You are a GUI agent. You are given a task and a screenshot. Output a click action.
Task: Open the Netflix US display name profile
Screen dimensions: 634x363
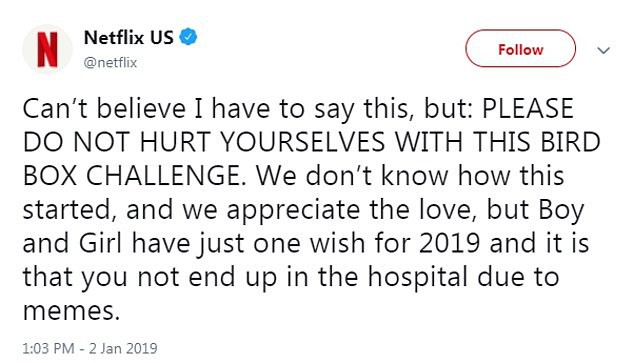(129, 38)
